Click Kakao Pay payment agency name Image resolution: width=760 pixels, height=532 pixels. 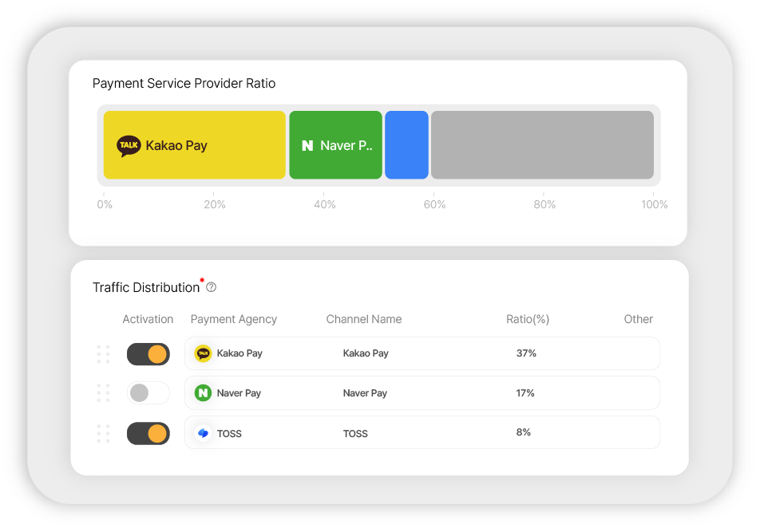coord(239,353)
